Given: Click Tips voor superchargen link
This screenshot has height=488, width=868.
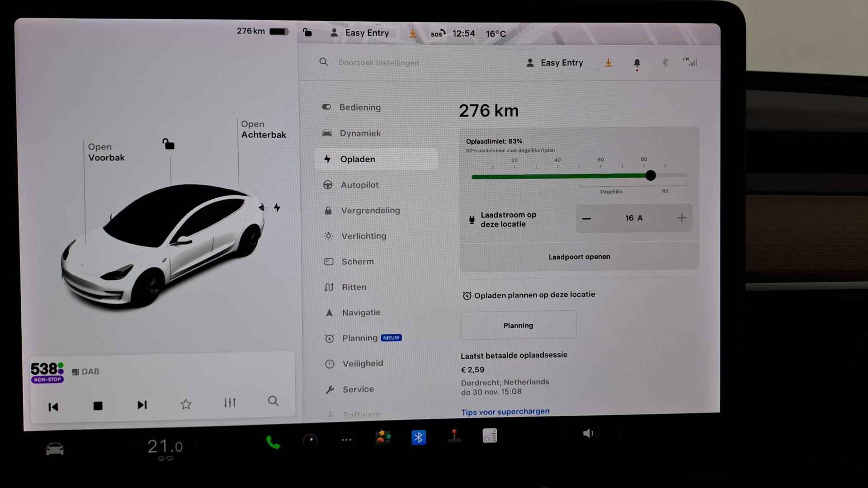Looking at the screenshot, I should click(505, 411).
